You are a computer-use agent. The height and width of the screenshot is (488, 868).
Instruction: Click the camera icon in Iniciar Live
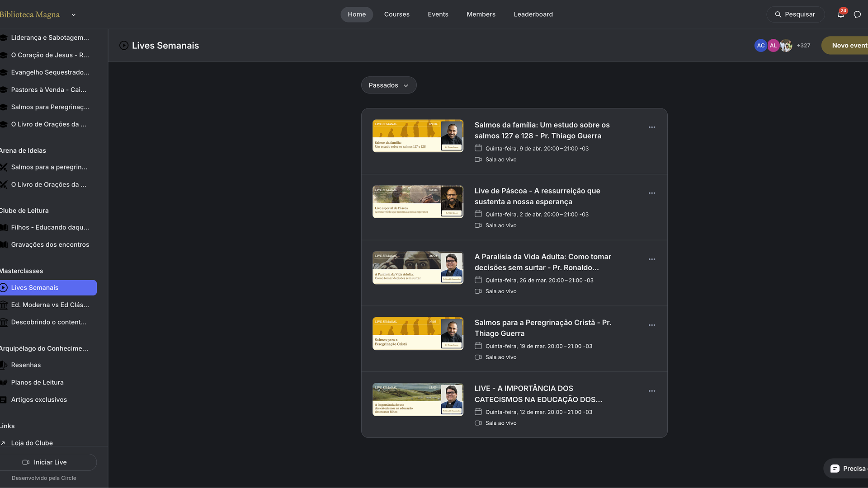pos(26,462)
